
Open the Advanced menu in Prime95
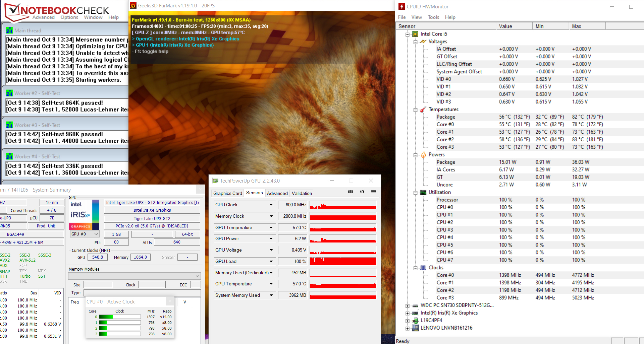tap(44, 17)
